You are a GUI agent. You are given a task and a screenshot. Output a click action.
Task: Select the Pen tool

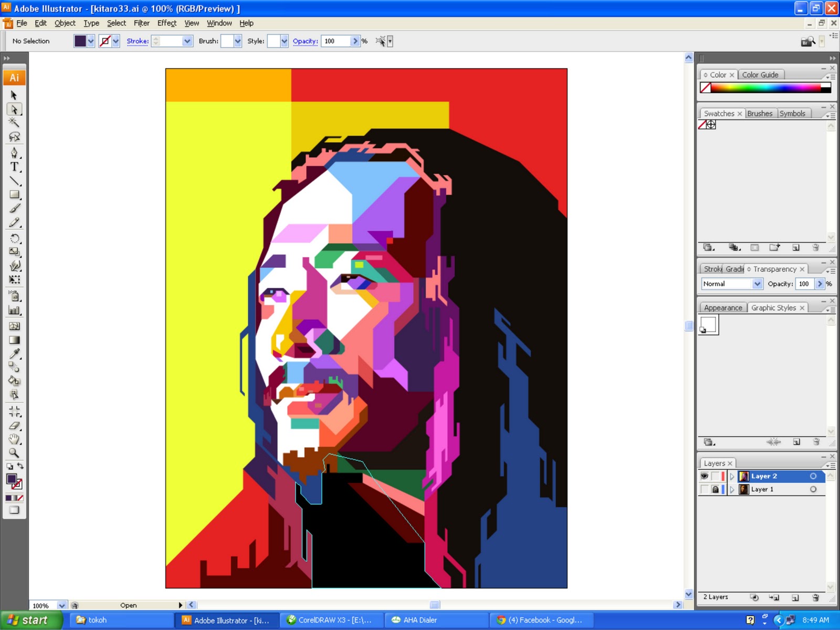(x=15, y=153)
